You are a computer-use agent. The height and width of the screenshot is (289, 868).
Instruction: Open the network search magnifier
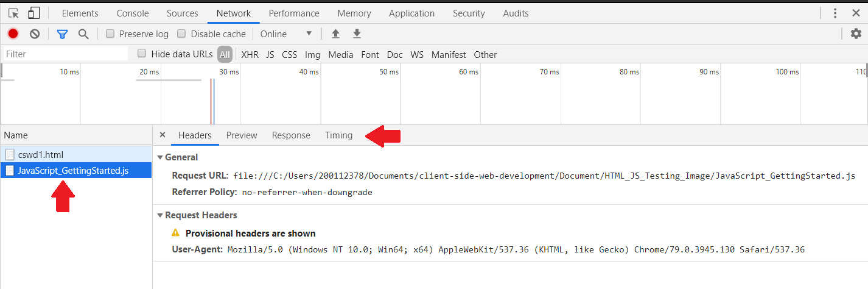pos(83,34)
